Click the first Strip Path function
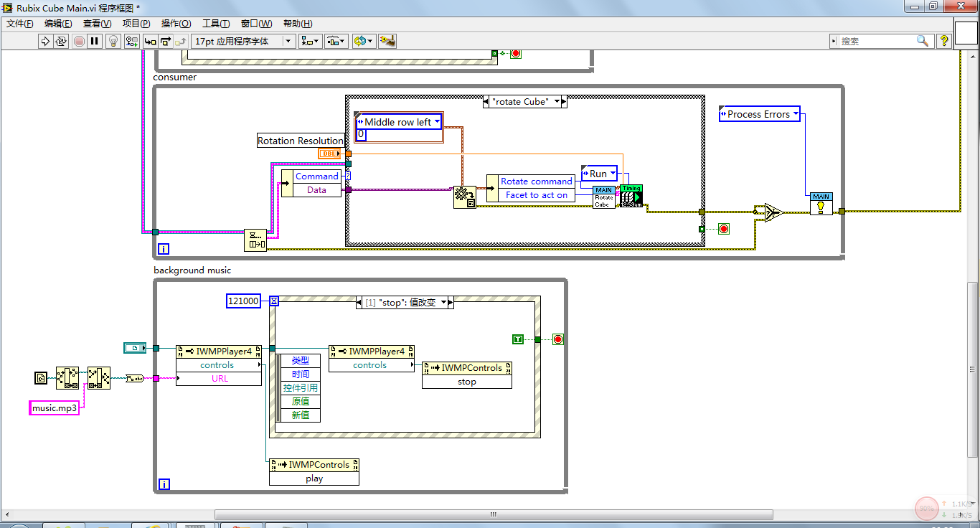The width and height of the screenshot is (980, 528). (x=67, y=377)
